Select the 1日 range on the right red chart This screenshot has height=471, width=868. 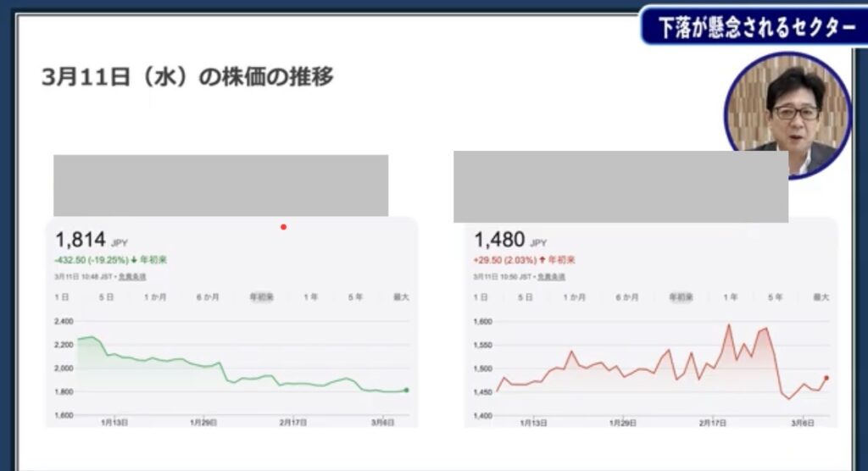tap(481, 297)
